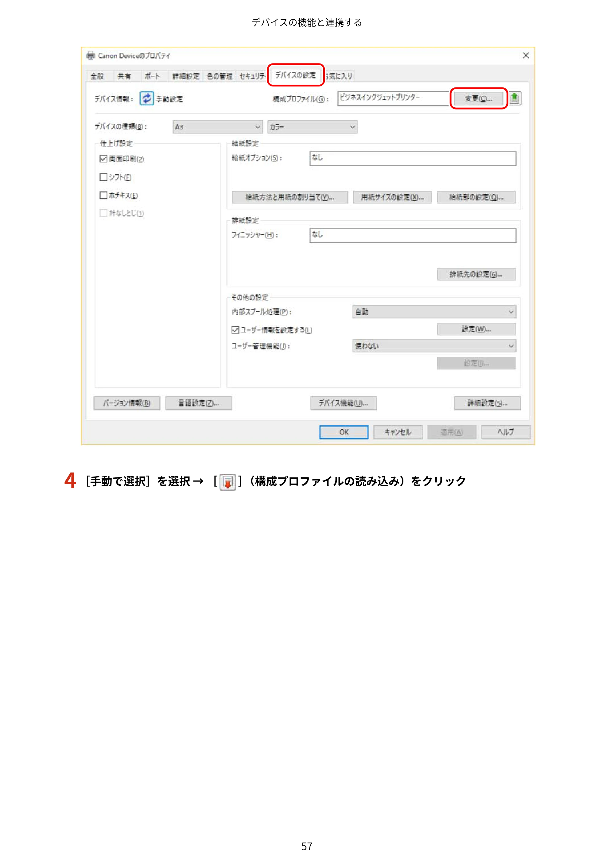Click the ヘルプ button
This screenshot has width=614, height=868.
point(506,433)
